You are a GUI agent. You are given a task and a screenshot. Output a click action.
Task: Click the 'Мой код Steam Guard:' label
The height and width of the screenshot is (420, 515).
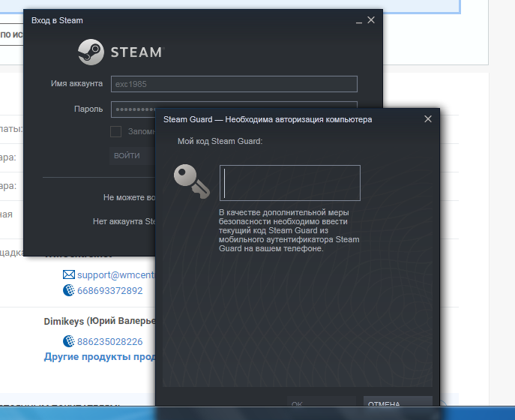(x=220, y=141)
